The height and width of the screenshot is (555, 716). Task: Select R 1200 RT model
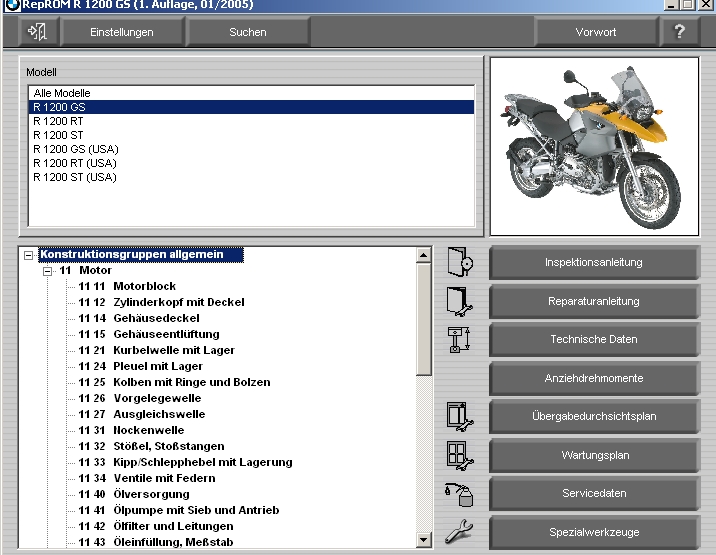pyautogui.click(x=251, y=121)
